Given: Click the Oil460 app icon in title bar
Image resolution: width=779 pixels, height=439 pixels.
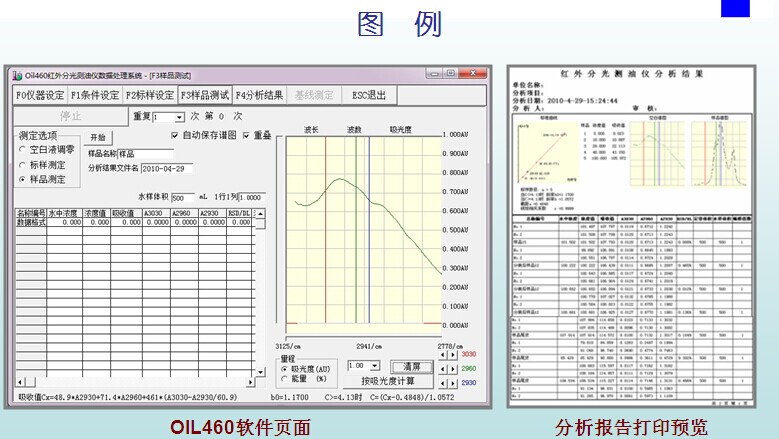Looking at the screenshot, I should (x=17, y=75).
